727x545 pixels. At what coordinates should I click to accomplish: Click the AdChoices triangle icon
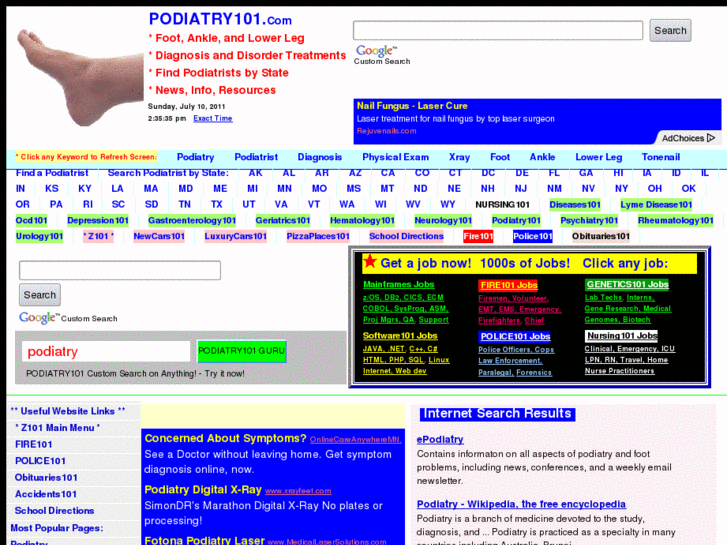tap(711, 138)
